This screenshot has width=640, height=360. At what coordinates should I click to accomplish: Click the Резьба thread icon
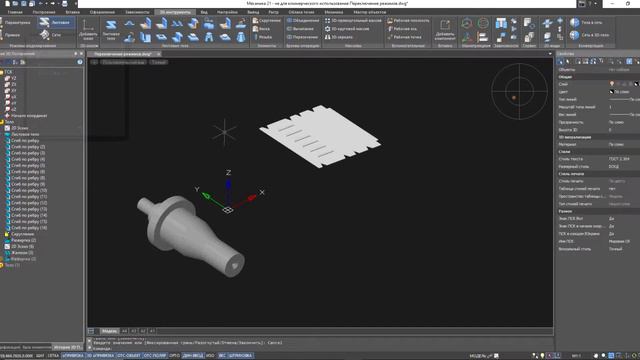tap(256, 37)
